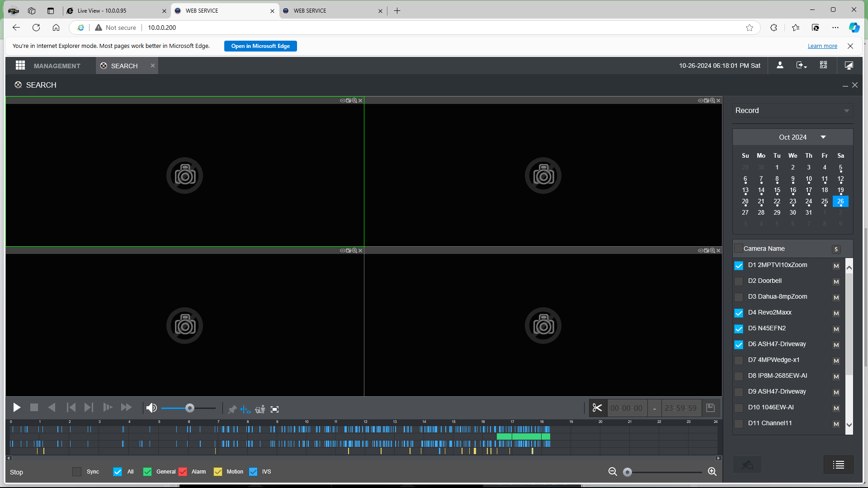Image resolution: width=868 pixels, height=488 pixels.
Task: Toggle the Sync checkbox
Action: tap(77, 472)
